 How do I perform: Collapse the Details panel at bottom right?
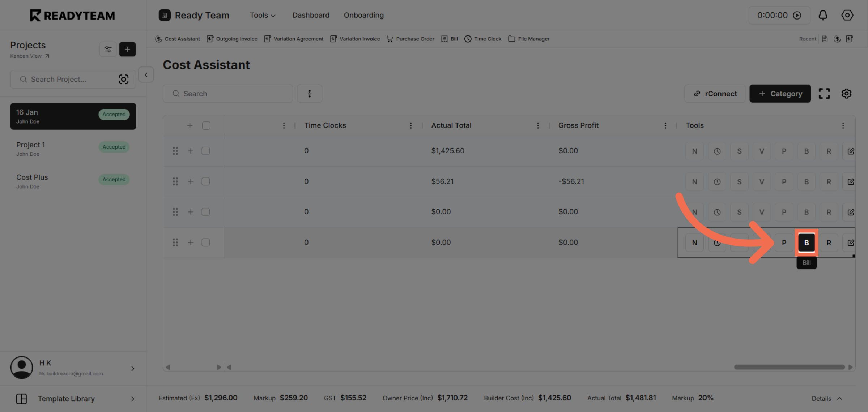tap(827, 398)
